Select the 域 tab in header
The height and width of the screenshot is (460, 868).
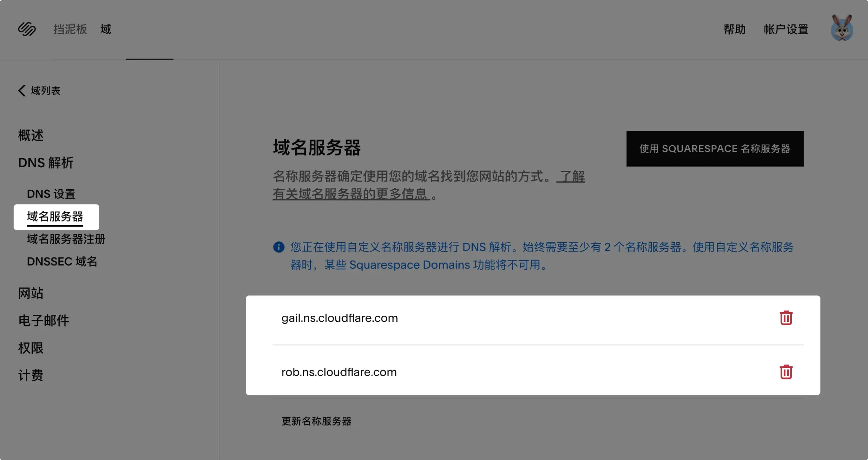pyautogui.click(x=106, y=29)
